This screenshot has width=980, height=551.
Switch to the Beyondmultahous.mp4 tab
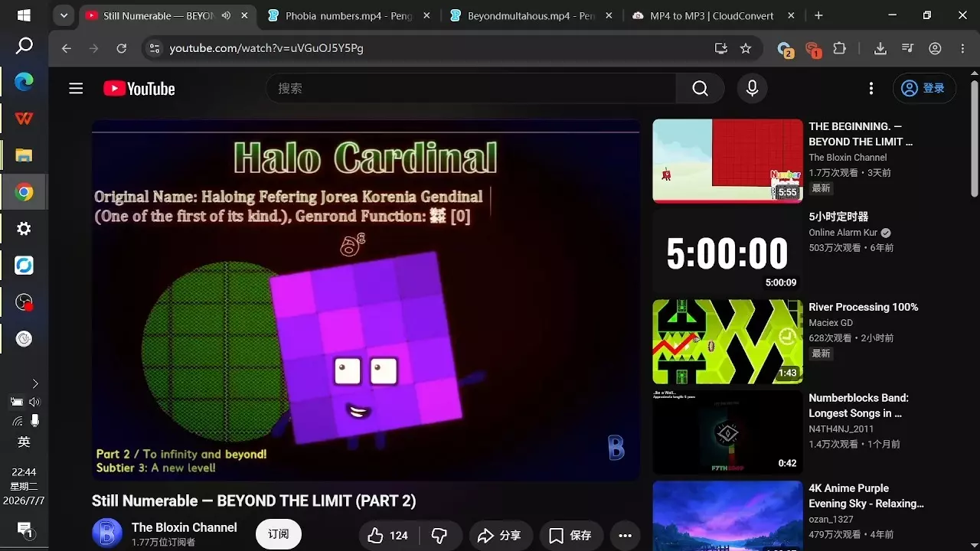point(531,15)
